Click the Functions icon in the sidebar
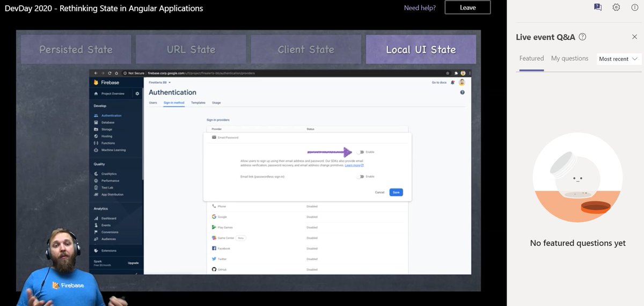 [x=96, y=143]
